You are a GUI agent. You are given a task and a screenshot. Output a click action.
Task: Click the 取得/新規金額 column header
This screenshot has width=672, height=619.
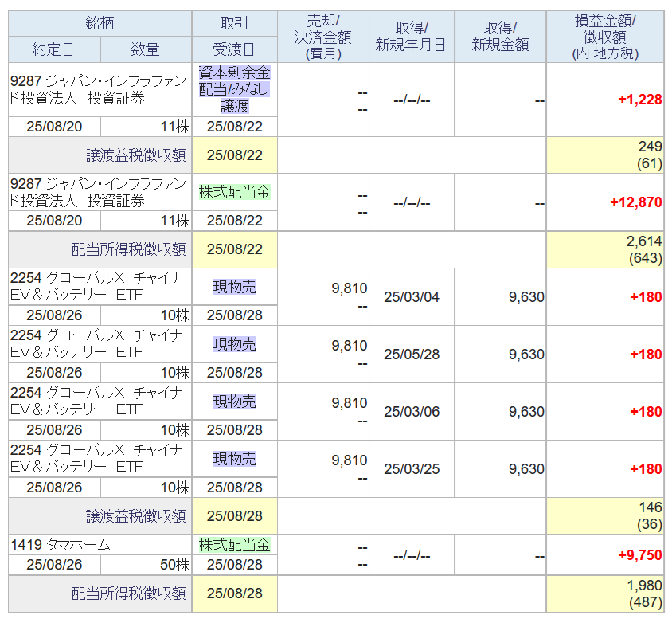[500, 37]
